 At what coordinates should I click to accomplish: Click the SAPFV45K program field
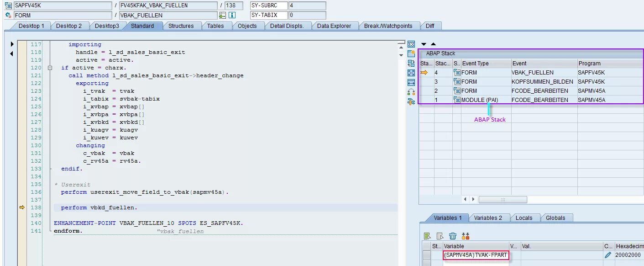click(63, 5)
